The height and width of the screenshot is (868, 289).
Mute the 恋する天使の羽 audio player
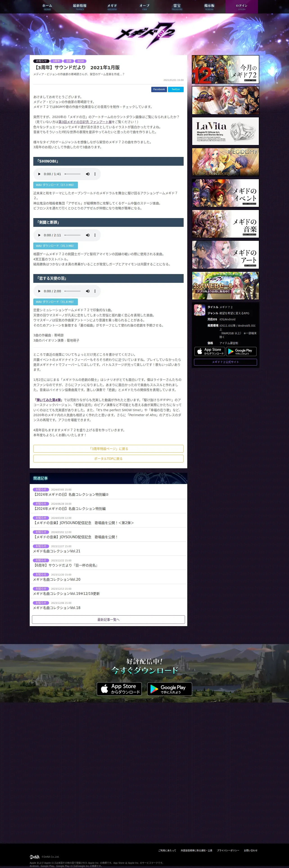click(88, 291)
